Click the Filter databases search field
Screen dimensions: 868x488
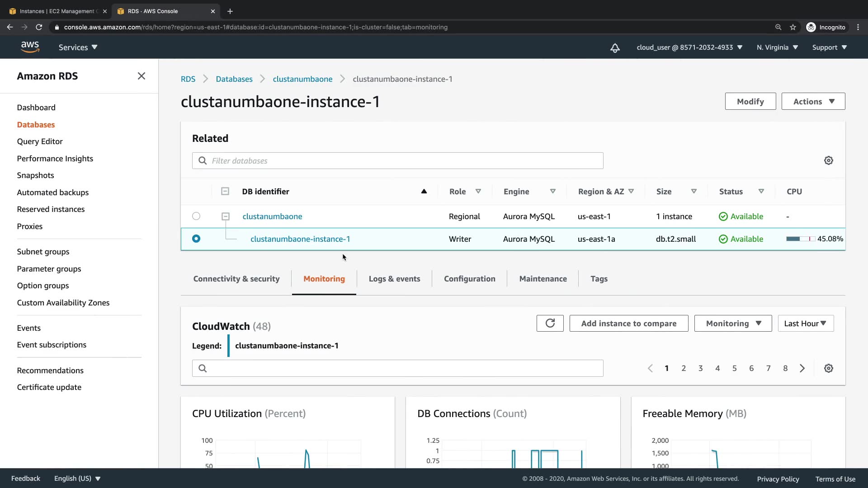point(398,161)
